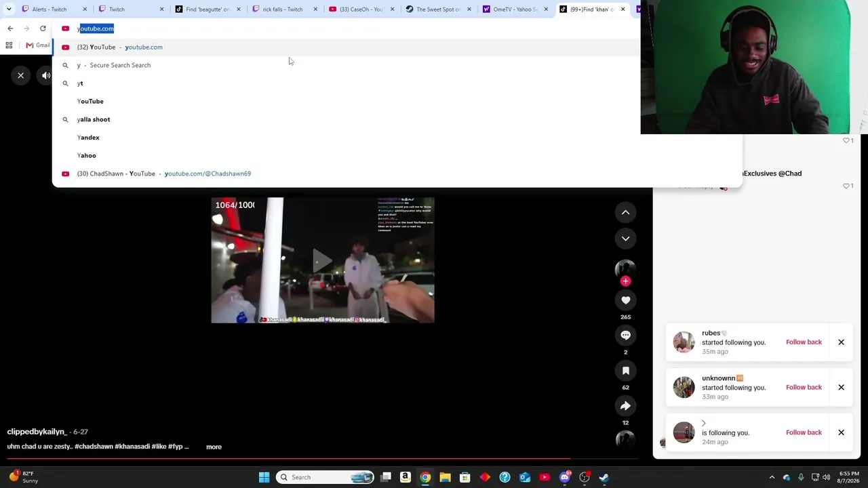Go to the next video with down arrow
The height and width of the screenshot is (488, 868).
[625, 239]
